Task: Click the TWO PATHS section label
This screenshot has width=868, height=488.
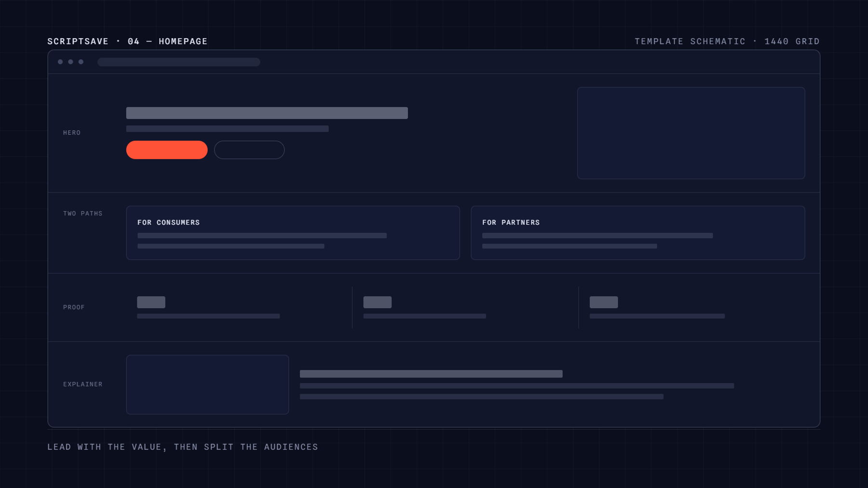Action: pos(83,213)
